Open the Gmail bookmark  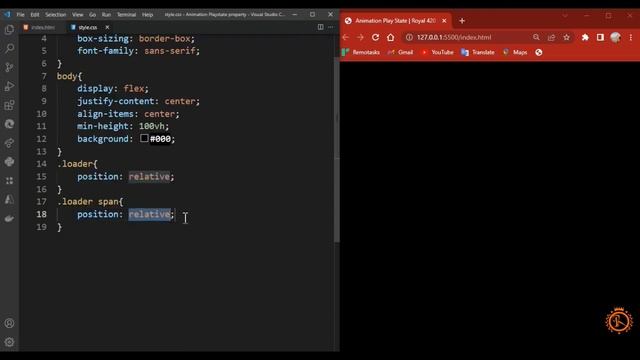point(400,52)
